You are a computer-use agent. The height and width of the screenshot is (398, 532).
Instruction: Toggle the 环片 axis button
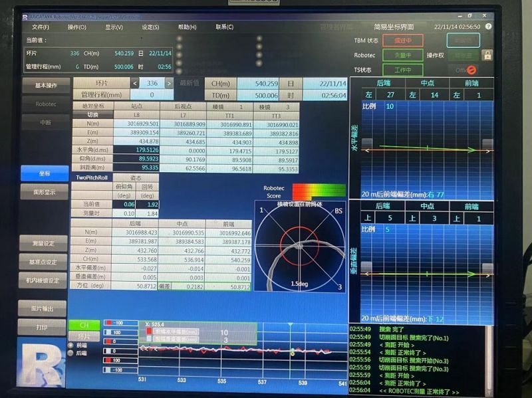[84, 336]
